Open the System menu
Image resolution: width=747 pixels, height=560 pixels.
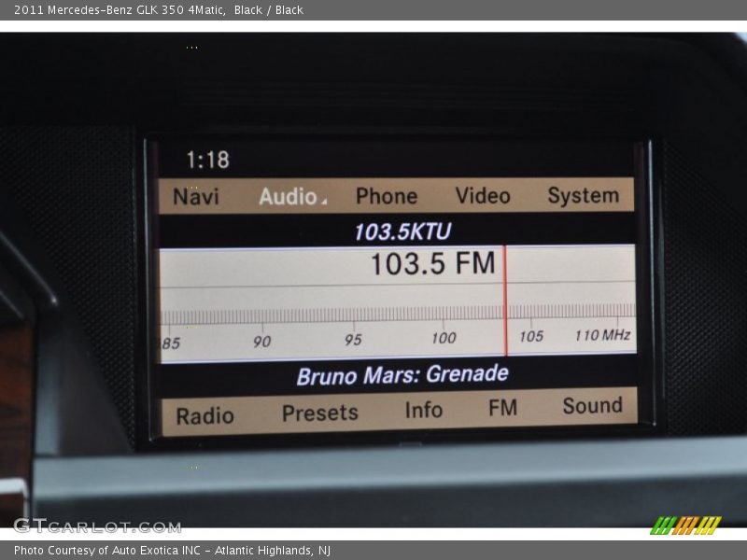583,195
